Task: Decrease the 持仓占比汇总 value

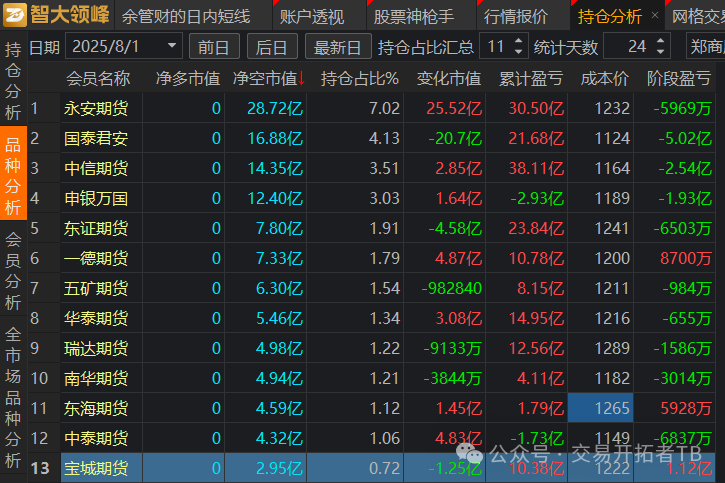Action: [x=518, y=52]
